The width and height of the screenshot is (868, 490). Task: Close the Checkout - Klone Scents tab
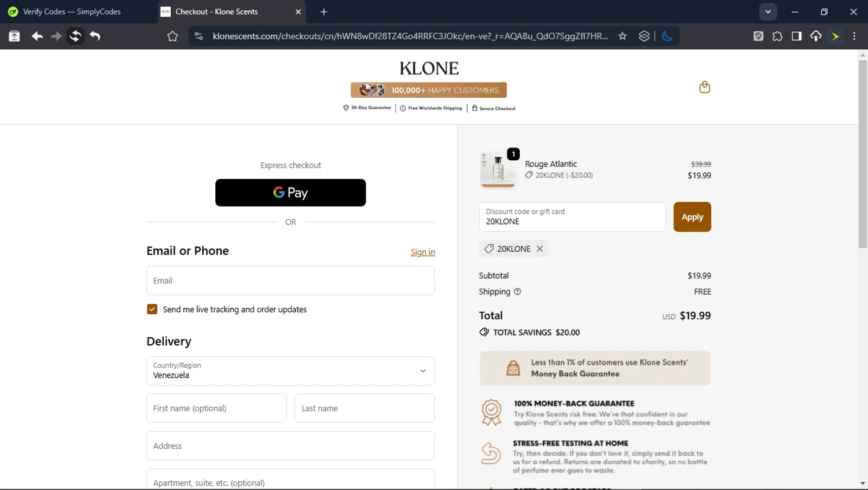tap(299, 12)
